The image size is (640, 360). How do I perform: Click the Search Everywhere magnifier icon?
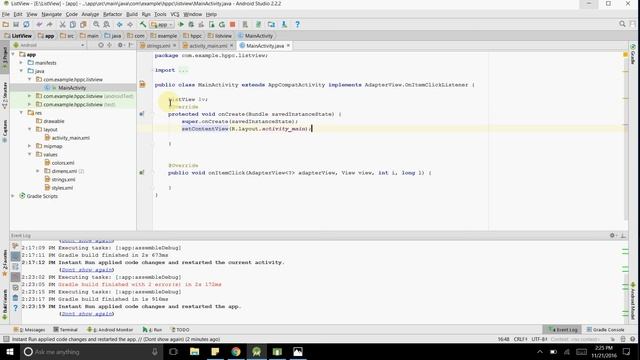point(622,24)
